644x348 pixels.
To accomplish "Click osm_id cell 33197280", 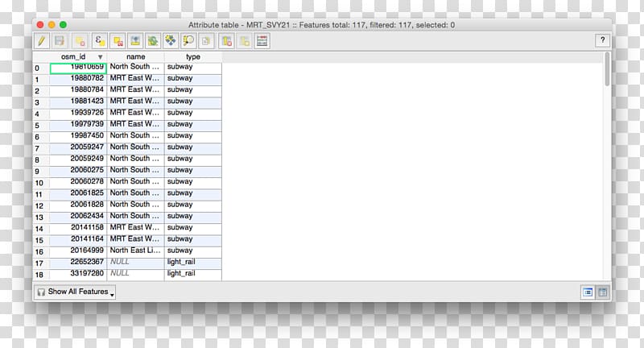I will click(78, 275).
